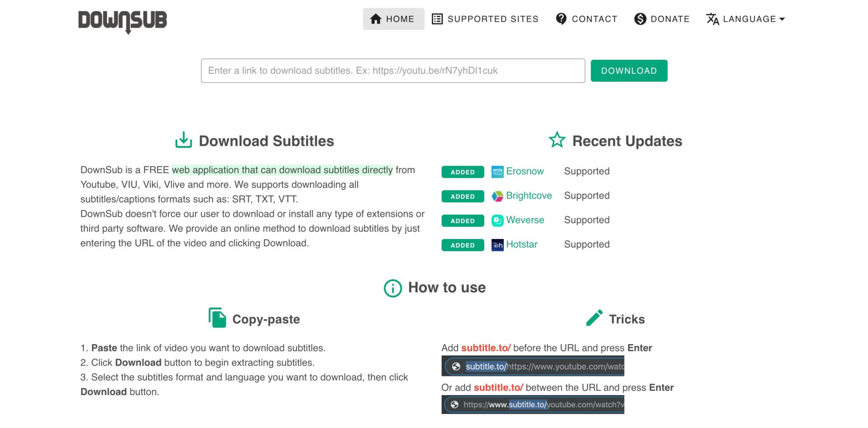Click the ADDED badge next to Brightcove
This screenshot has height=428, width=868.
462,196
